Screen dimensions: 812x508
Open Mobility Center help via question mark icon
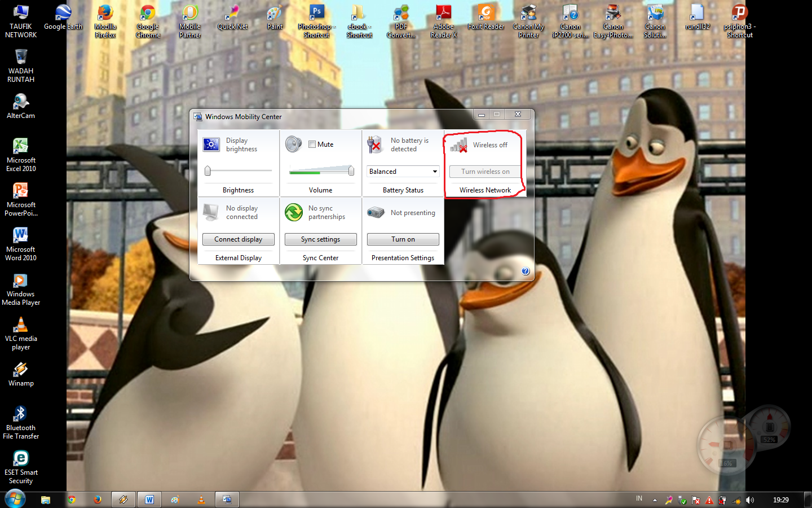[526, 271]
